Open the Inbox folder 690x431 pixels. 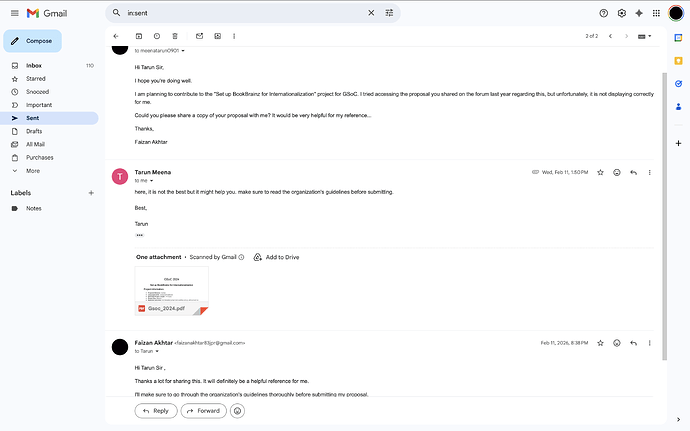click(x=51, y=66)
